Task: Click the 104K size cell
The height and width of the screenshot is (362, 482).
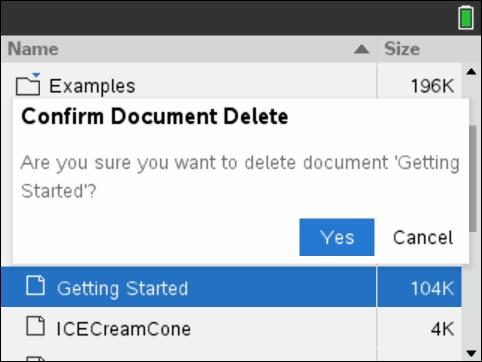Action: (x=432, y=288)
